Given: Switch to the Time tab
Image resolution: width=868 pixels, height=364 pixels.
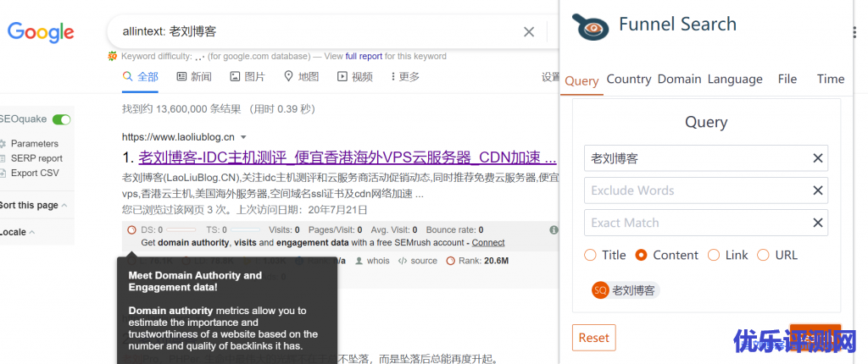Looking at the screenshot, I should (x=831, y=79).
